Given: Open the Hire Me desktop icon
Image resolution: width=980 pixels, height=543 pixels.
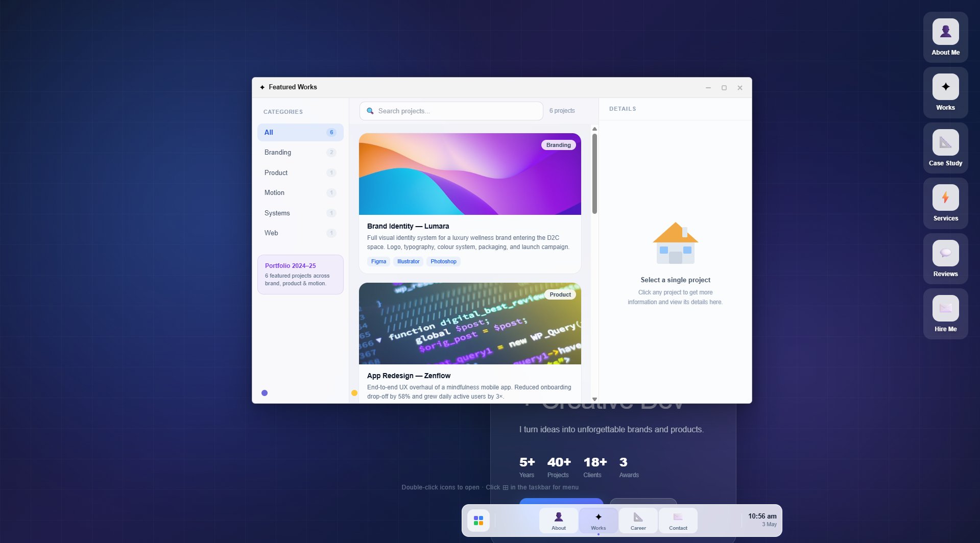Looking at the screenshot, I should click(x=945, y=314).
